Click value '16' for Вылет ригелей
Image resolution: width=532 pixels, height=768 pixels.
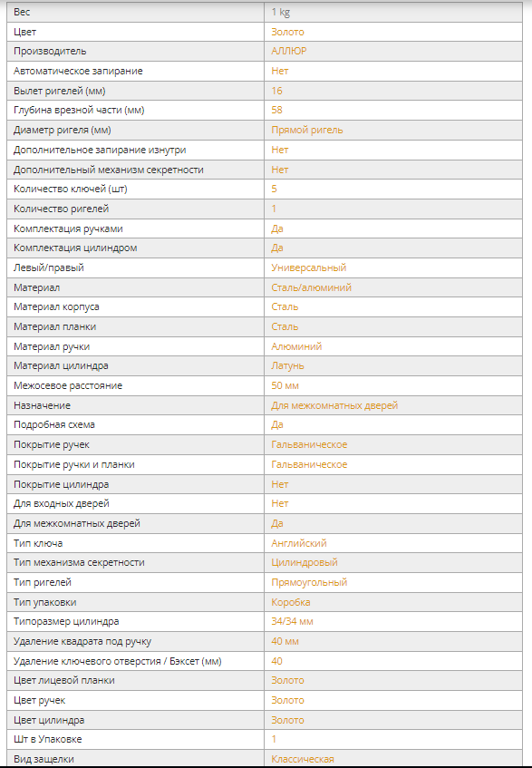[276, 91]
